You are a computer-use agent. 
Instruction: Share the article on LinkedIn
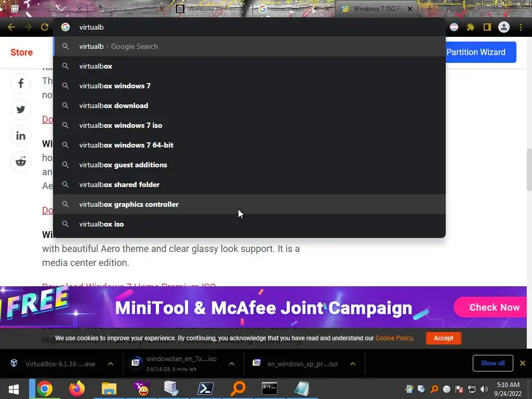click(x=21, y=136)
